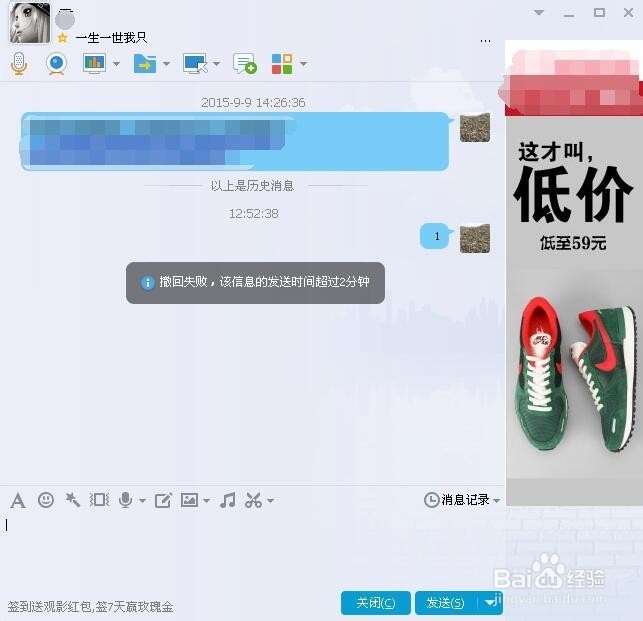Click the contact name 一生一世我只
The width and height of the screenshot is (643, 621).
tap(111, 38)
